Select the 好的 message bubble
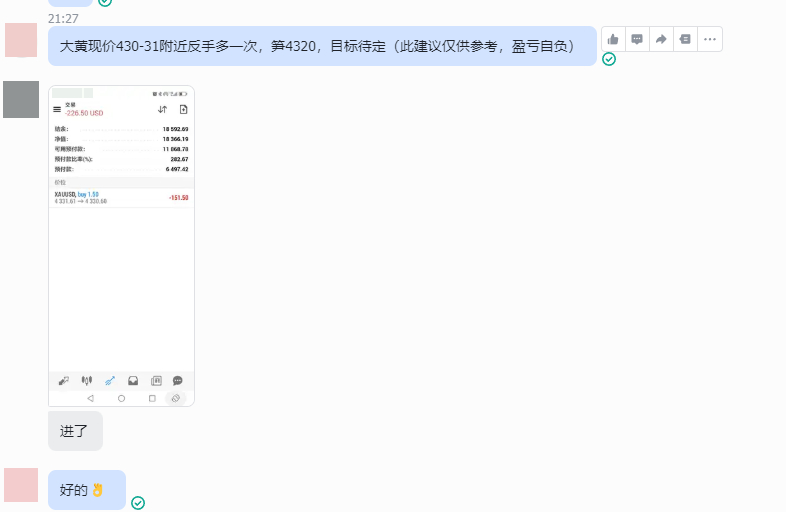 coord(87,490)
